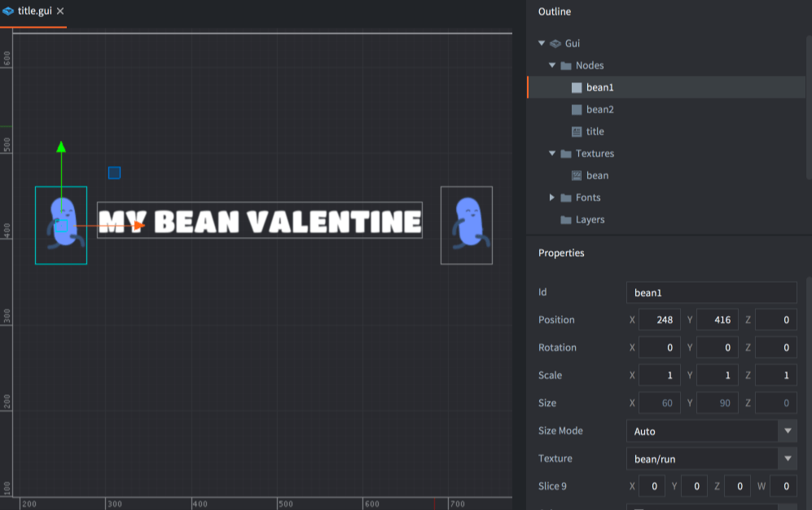Switch to the title.gui tab
This screenshot has height=510, width=812.
[34, 11]
